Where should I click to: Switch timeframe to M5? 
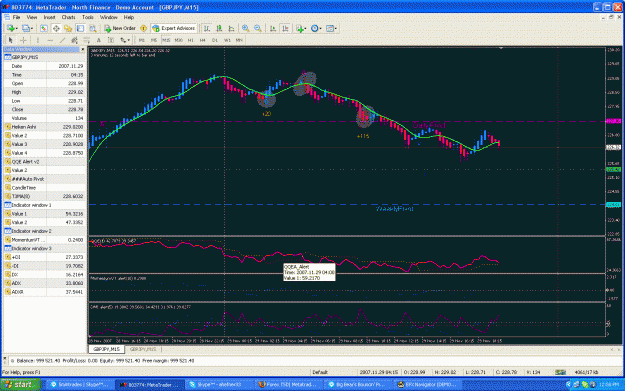[x=154, y=40]
